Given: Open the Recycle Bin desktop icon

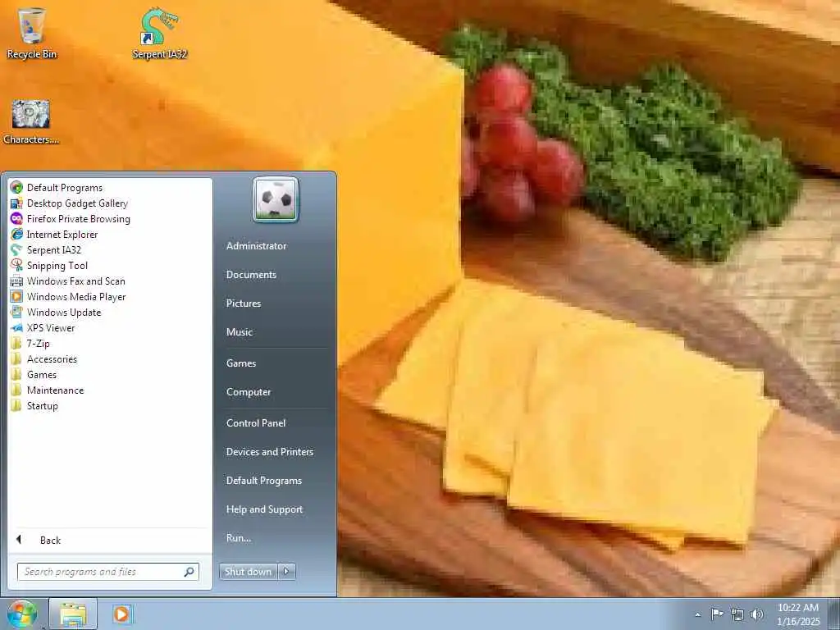Looking at the screenshot, I should 31,33.
